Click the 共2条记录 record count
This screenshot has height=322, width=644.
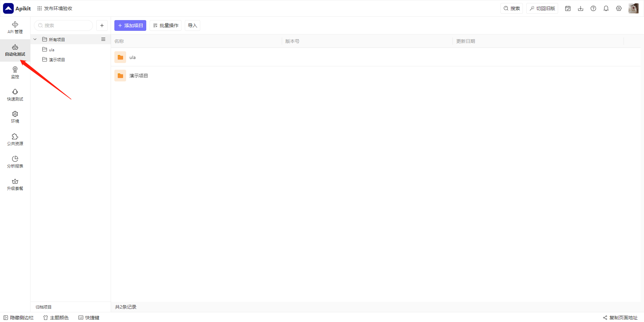[x=126, y=307]
